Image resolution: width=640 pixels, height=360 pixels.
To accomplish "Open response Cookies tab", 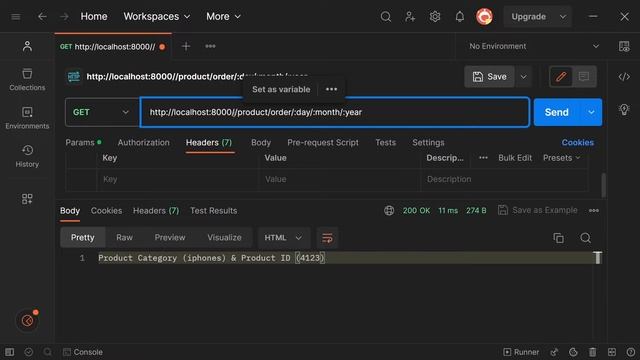I will pos(107,211).
